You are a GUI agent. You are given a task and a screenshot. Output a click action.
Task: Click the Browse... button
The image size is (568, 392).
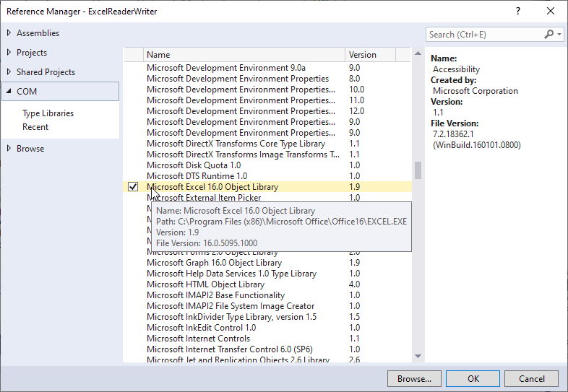414,378
